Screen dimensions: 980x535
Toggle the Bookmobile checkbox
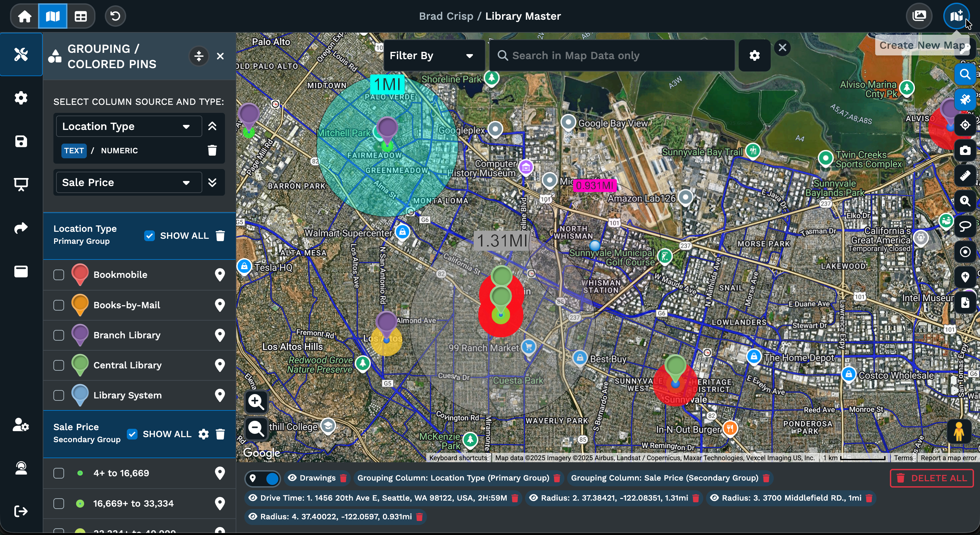coord(59,275)
